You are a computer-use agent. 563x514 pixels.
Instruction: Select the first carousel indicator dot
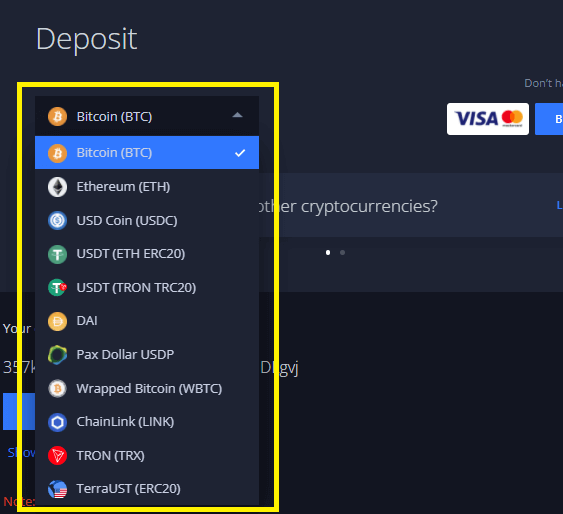[328, 253]
